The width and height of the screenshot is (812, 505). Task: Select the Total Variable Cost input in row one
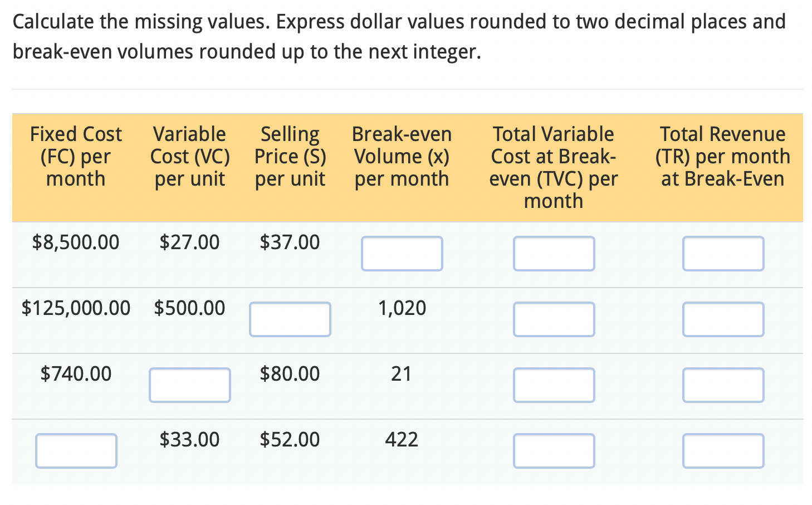coord(554,254)
